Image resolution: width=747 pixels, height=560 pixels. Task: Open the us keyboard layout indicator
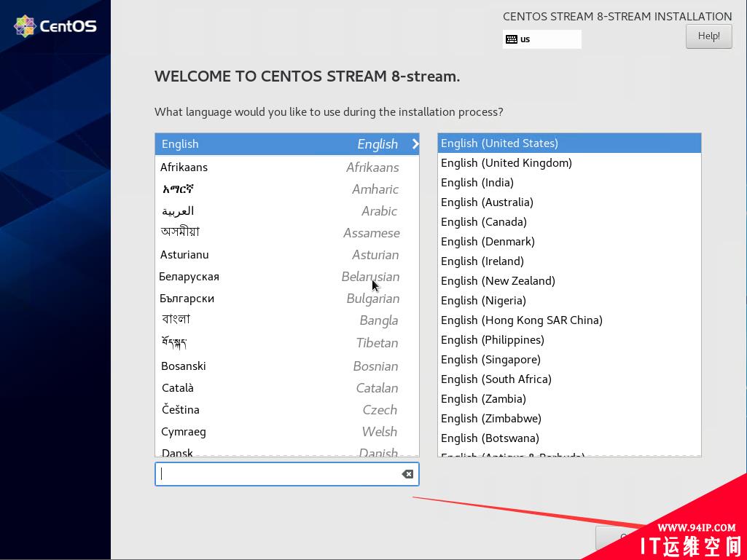(x=541, y=39)
